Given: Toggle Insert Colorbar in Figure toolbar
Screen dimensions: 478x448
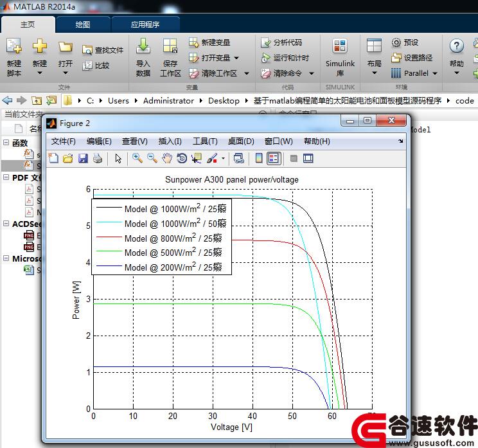Looking at the screenshot, I should (259, 158).
